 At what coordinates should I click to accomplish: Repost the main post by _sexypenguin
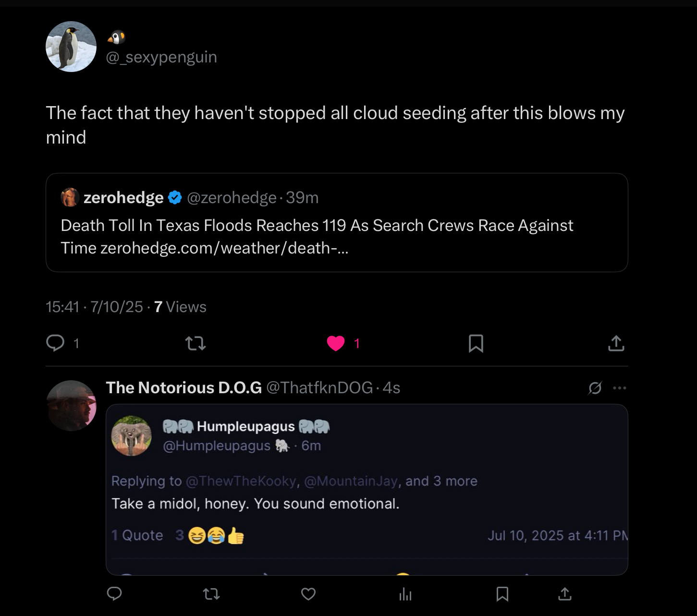pos(196,343)
